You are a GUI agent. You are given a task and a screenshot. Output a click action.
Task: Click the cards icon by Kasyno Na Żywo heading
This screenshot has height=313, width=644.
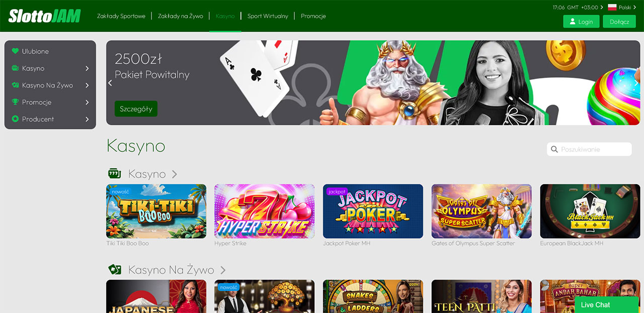pyautogui.click(x=115, y=270)
